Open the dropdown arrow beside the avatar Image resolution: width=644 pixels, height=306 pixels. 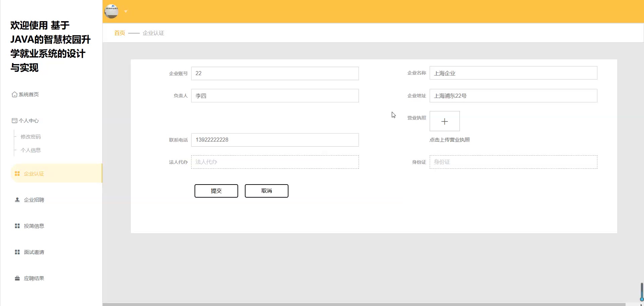(126, 11)
